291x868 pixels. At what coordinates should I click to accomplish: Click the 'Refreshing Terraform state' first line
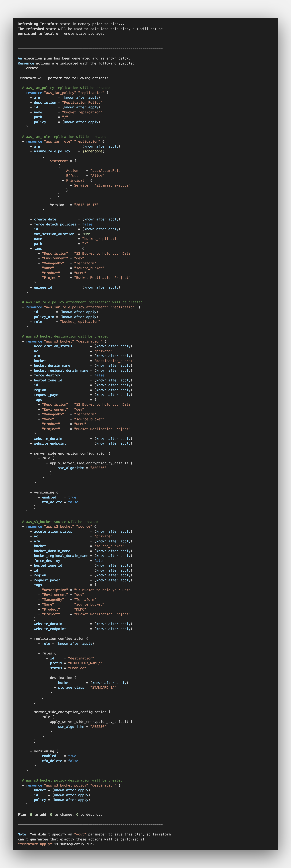71,24
